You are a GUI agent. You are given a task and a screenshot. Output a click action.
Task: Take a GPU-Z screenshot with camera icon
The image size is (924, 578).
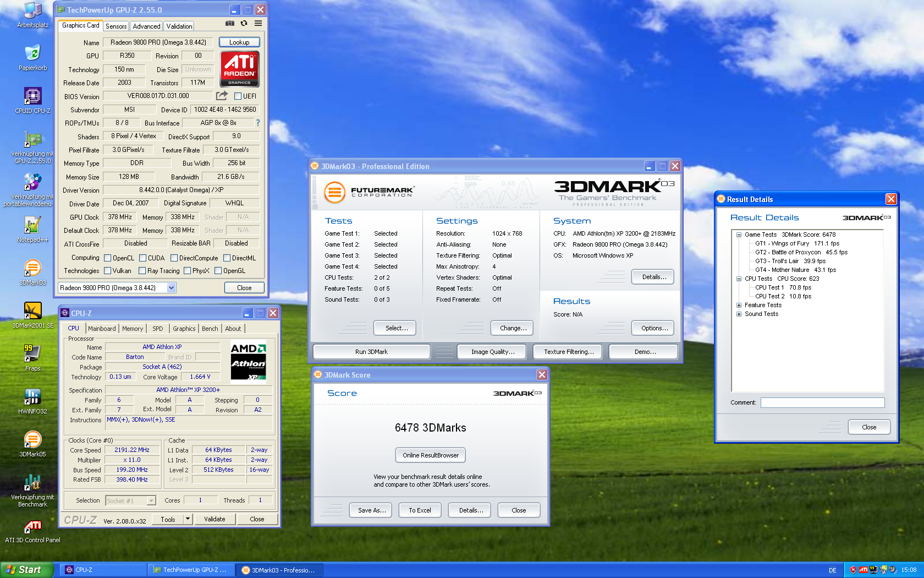click(x=230, y=23)
